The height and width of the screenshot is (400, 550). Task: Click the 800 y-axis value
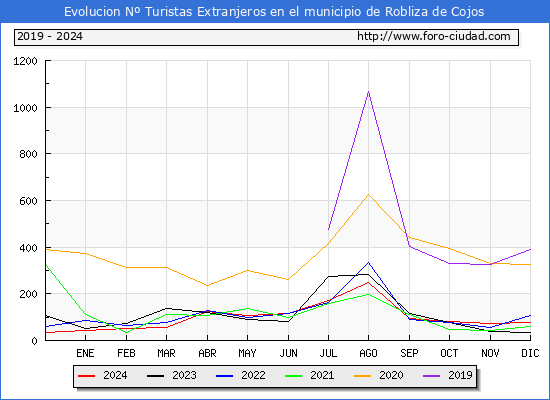28,154
